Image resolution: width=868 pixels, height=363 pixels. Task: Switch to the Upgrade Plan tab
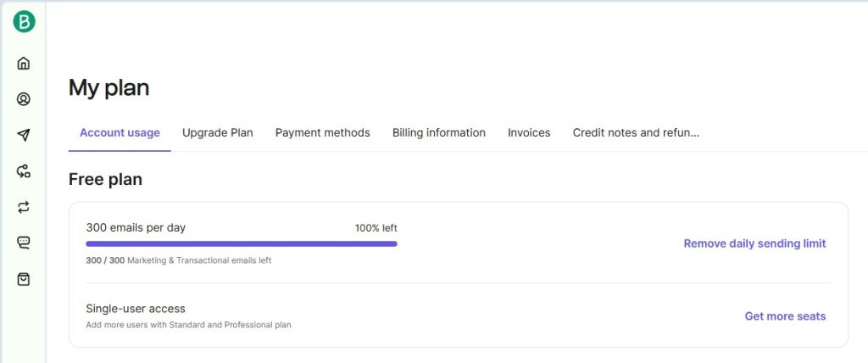click(x=217, y=133)
